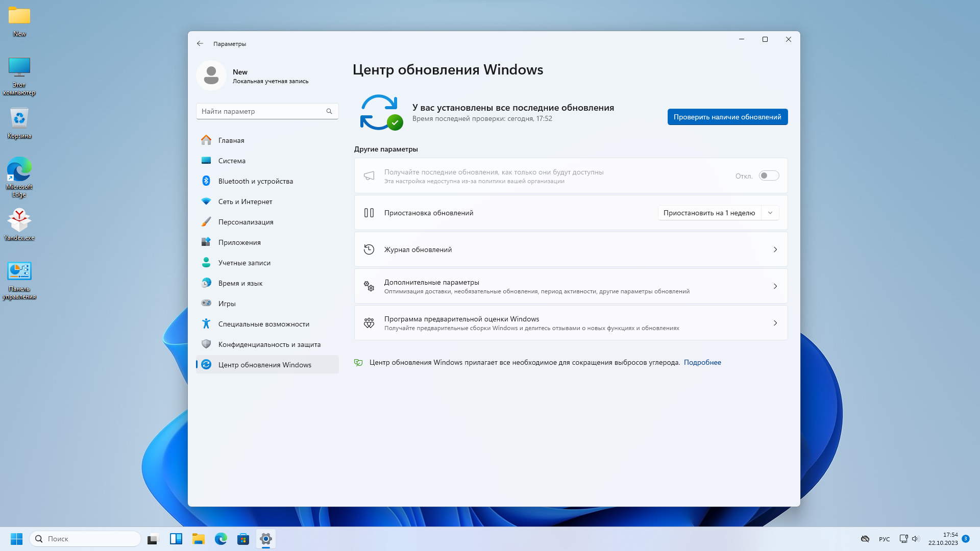The width and height of the screenshot is (980, 551).
Task: Select the Игры sidebar item
Action: pyautogui.click(x=227, y=304)
